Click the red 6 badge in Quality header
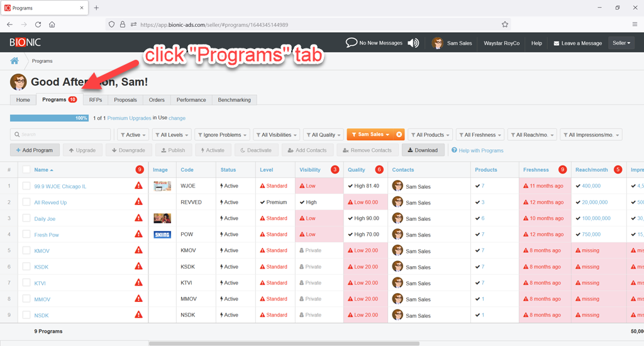 (379, 170)
